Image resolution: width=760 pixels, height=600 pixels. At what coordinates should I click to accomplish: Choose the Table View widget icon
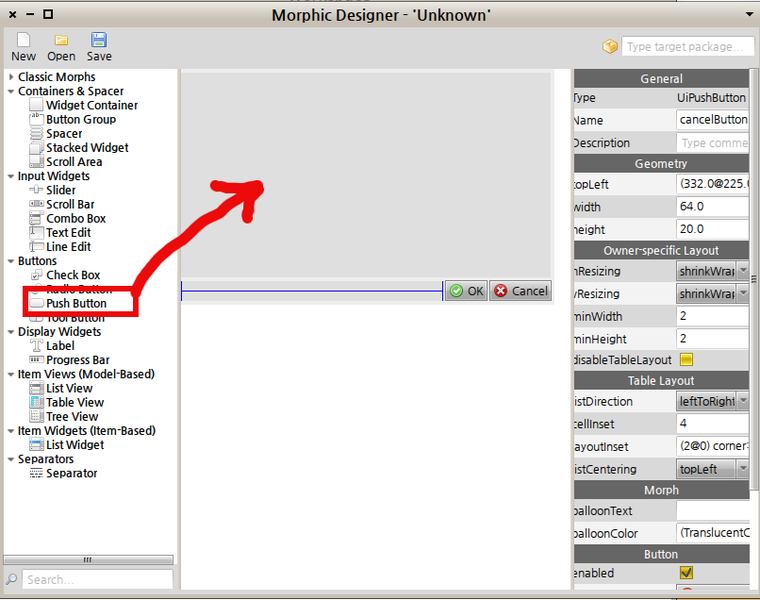point(37,402)
